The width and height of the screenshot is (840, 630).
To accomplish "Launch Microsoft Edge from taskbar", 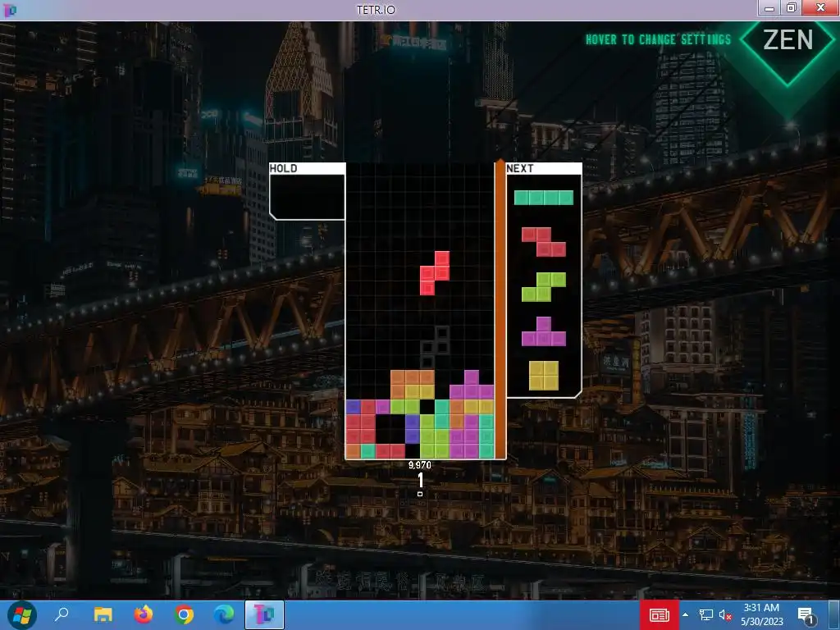I will [x=224, y=615].
